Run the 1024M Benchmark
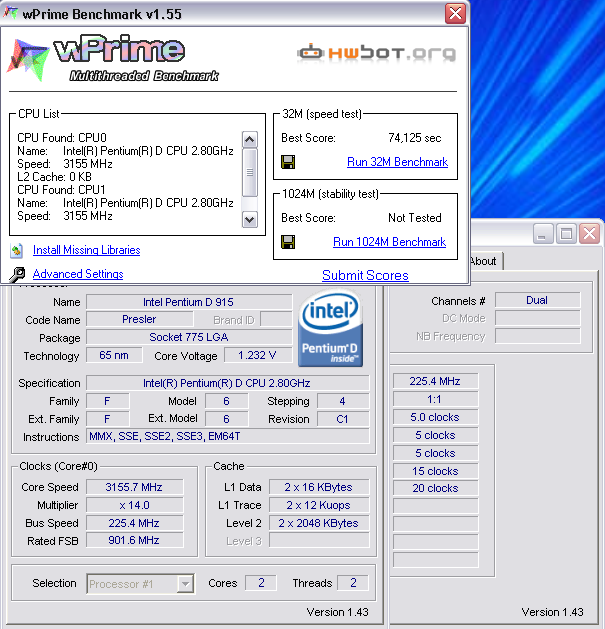The image size is (605, 629). (x=390, y=242)
